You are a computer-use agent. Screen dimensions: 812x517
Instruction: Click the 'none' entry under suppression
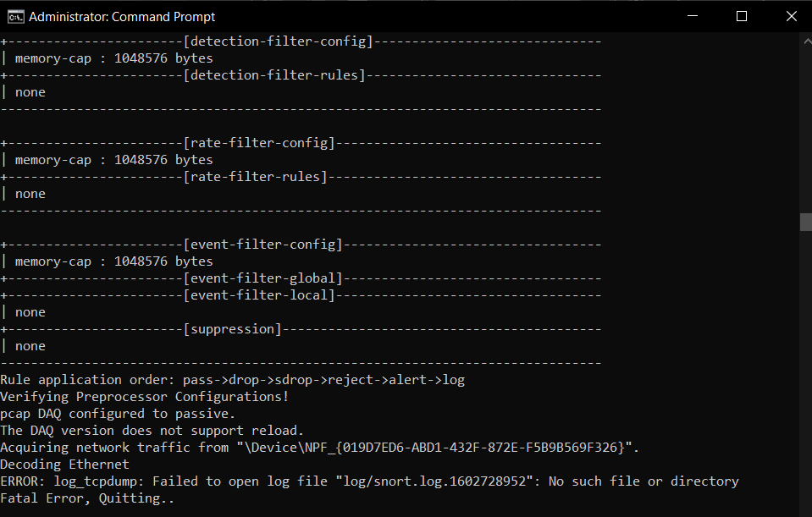(30, 345)
